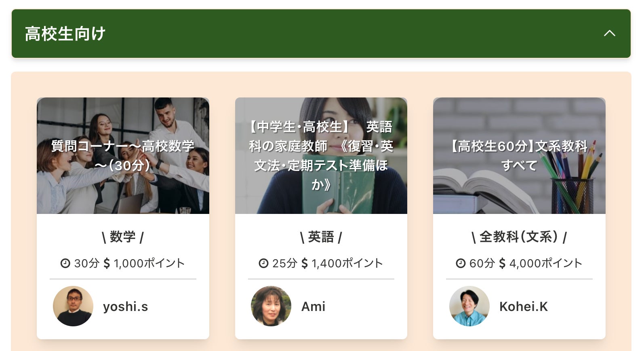Click the clock icon beside 30分

[65, 263]
